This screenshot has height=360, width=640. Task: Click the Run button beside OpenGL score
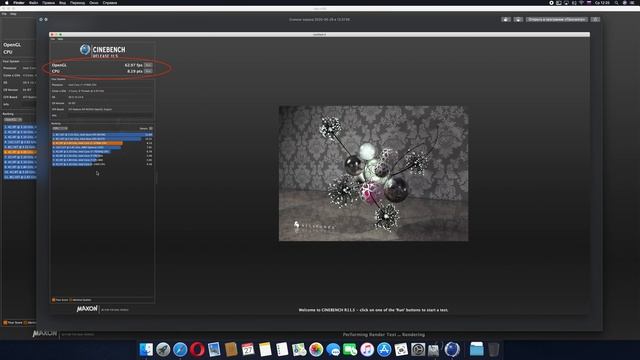coord(148,65)
